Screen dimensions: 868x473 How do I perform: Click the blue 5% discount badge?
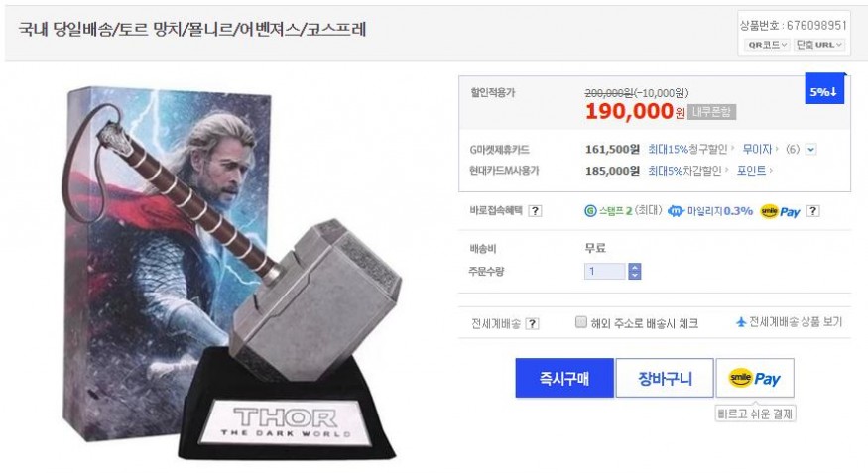point(824,89)
